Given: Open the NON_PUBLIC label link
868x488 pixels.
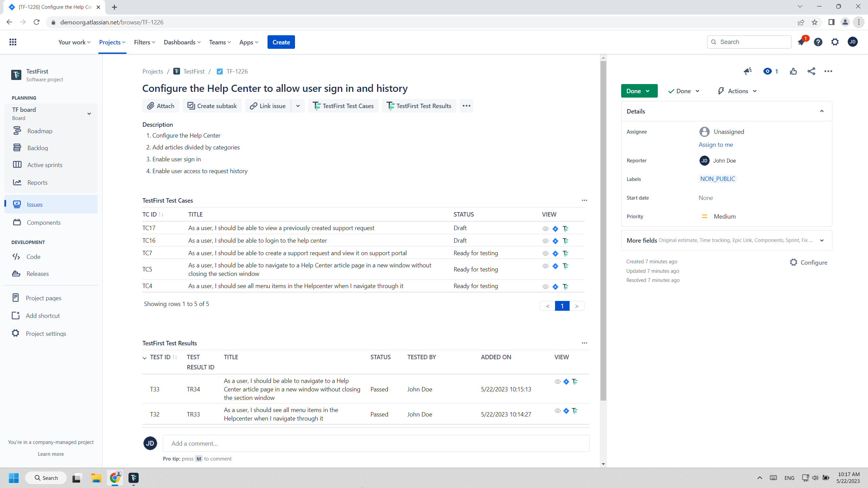Looking at the screenshot, I should click(x=717, y=179).
